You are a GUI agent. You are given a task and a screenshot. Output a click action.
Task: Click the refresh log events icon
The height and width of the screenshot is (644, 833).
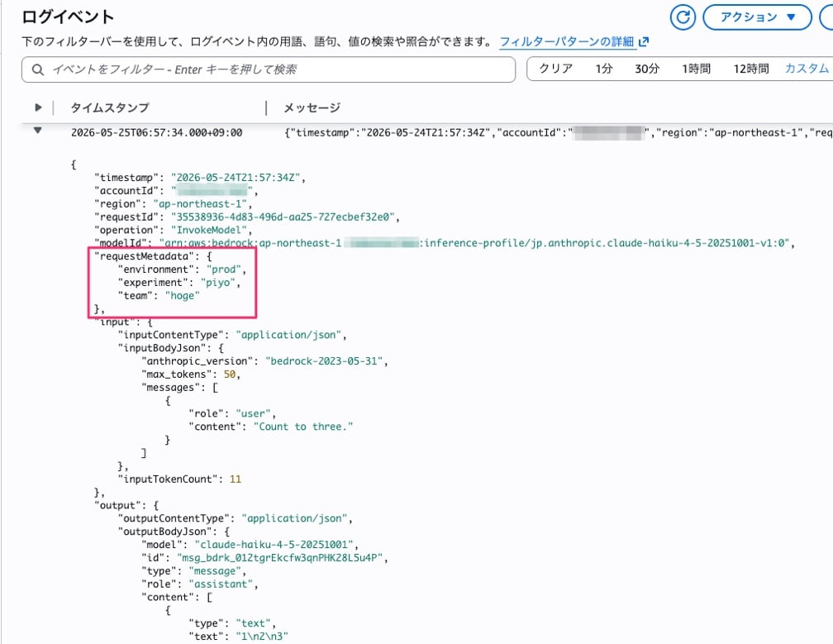click(x=683, y=17)
